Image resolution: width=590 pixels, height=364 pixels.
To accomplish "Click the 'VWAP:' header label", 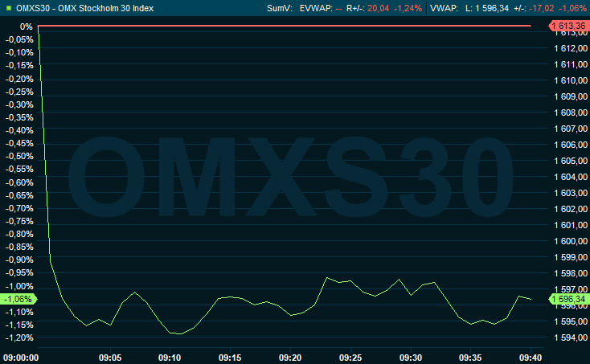I will [x=444, y=8].
